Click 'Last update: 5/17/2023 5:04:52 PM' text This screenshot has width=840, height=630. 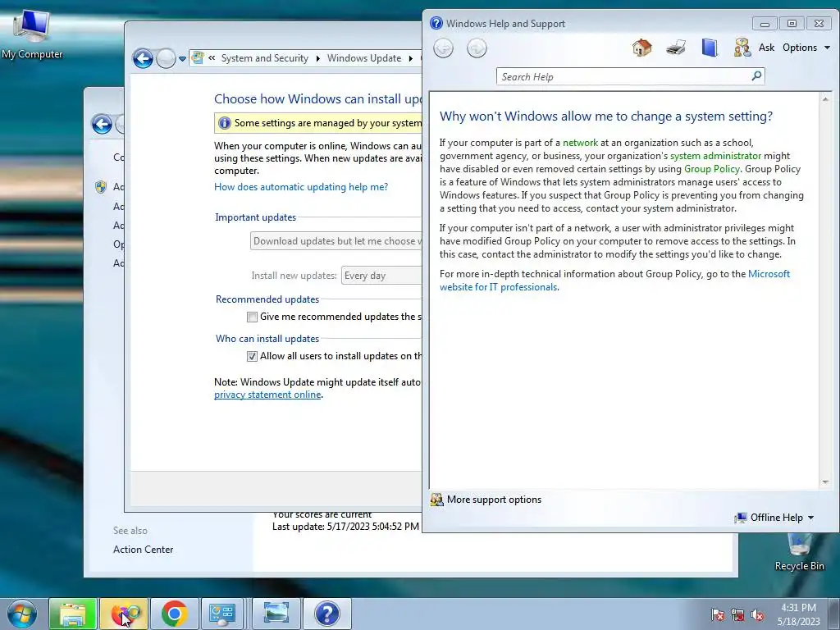(x=345, y=527)
